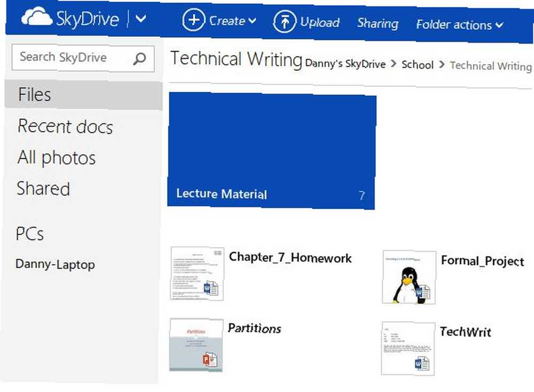
Task: Click the Create plus circle icon
Action: [x=193, y=20]
